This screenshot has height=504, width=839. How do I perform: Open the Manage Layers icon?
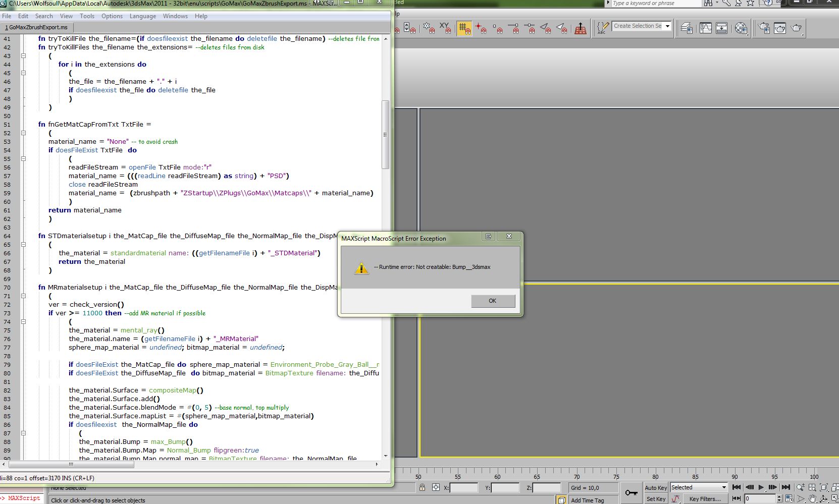coord(687,28)
